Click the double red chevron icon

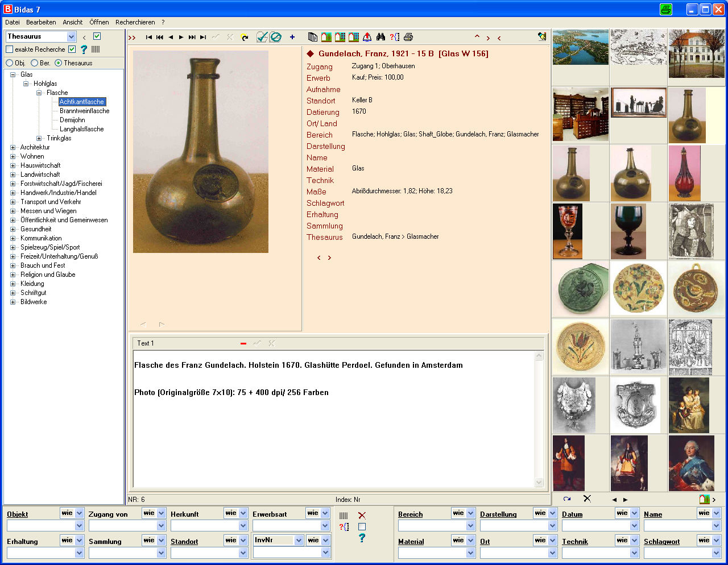[132, 38]
